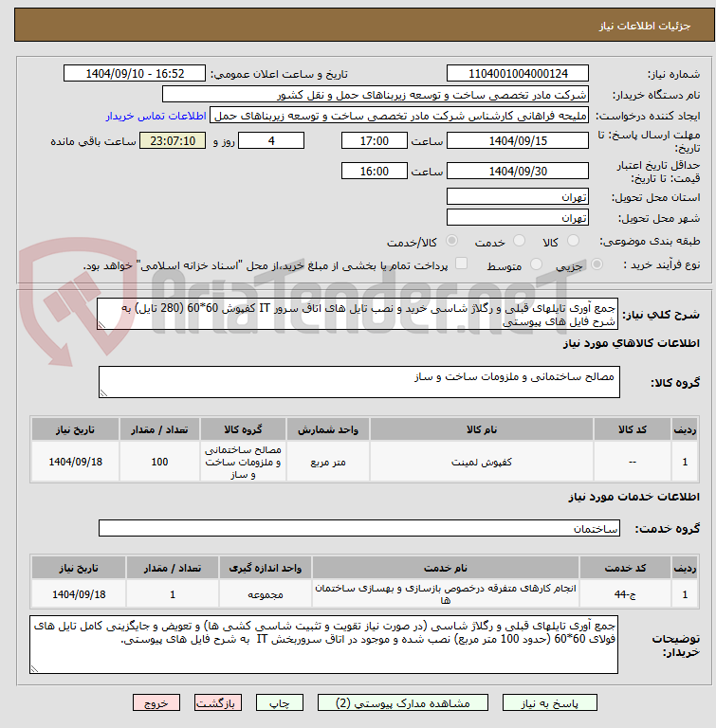Click the quantity cell 100

(160, 462)
